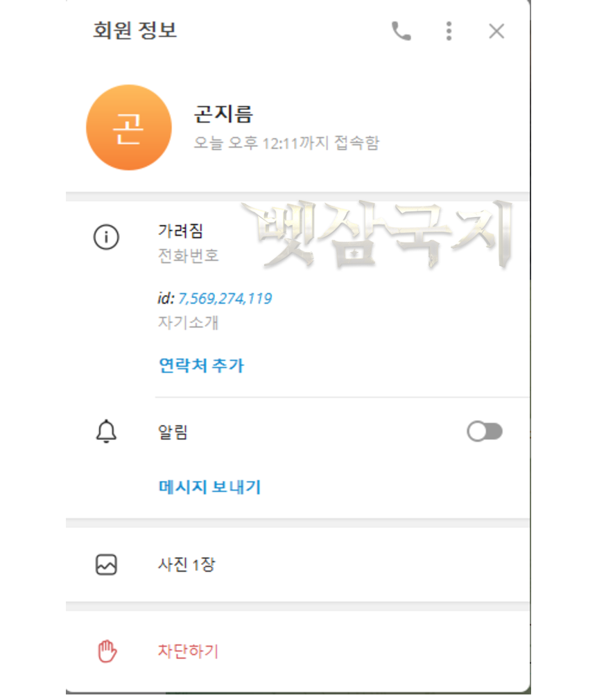597x700 pixels.
Task: Click the 알림 label row
Action: (298, 432)
